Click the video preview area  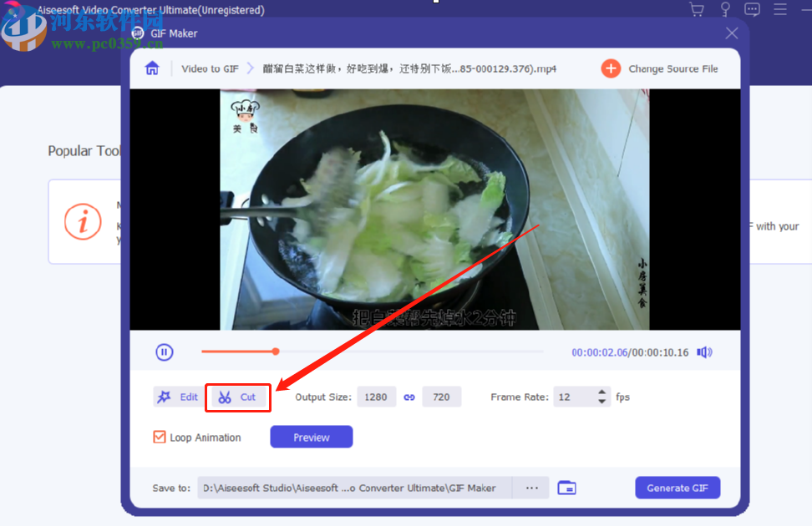(435, 210)
